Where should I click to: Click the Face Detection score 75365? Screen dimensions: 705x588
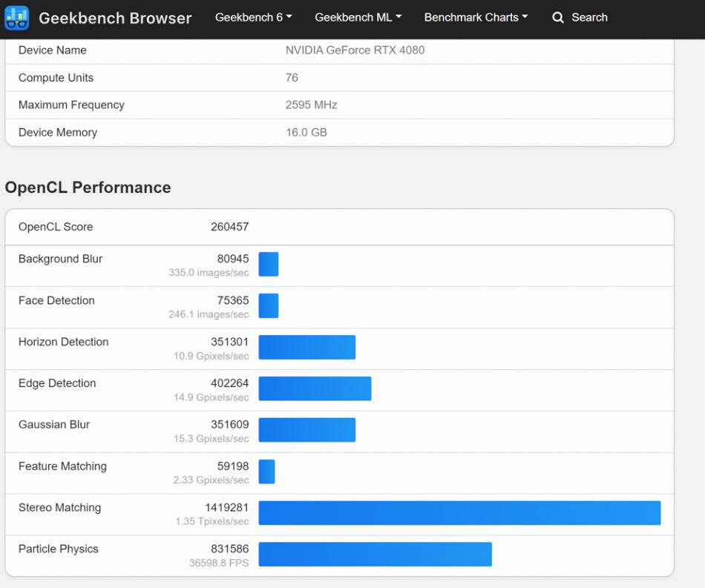[233, 300]
